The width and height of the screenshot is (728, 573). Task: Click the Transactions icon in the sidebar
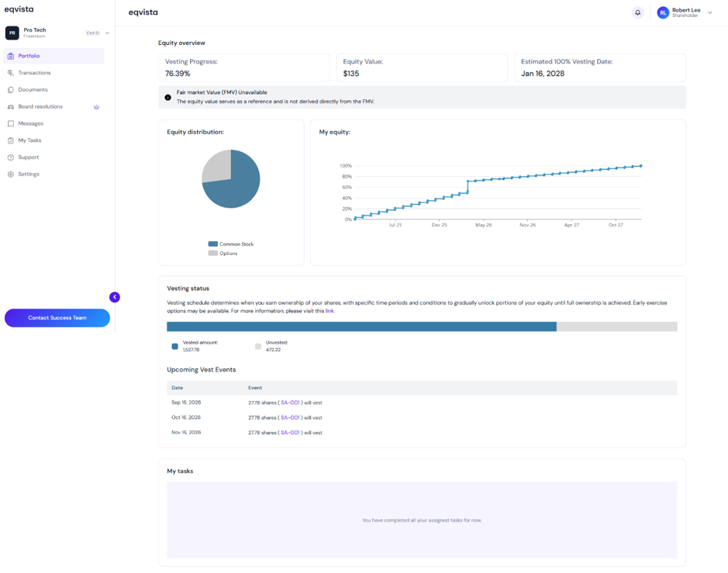coord(11,73)
